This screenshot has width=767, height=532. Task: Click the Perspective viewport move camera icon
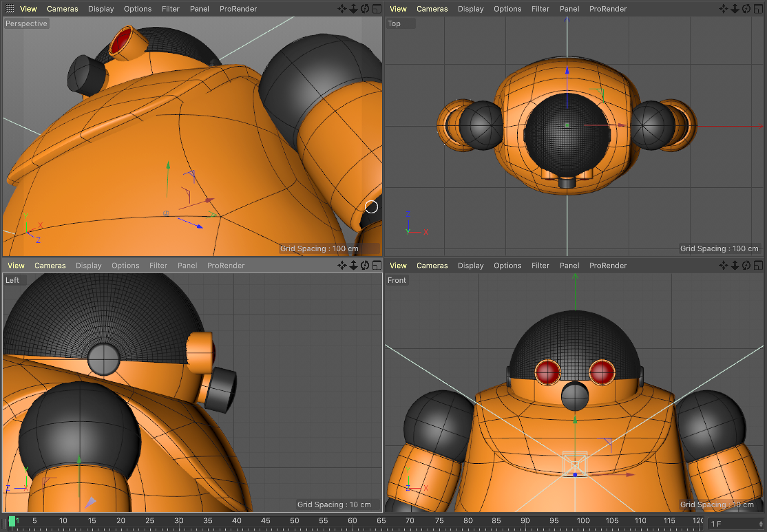pos(342,9)
